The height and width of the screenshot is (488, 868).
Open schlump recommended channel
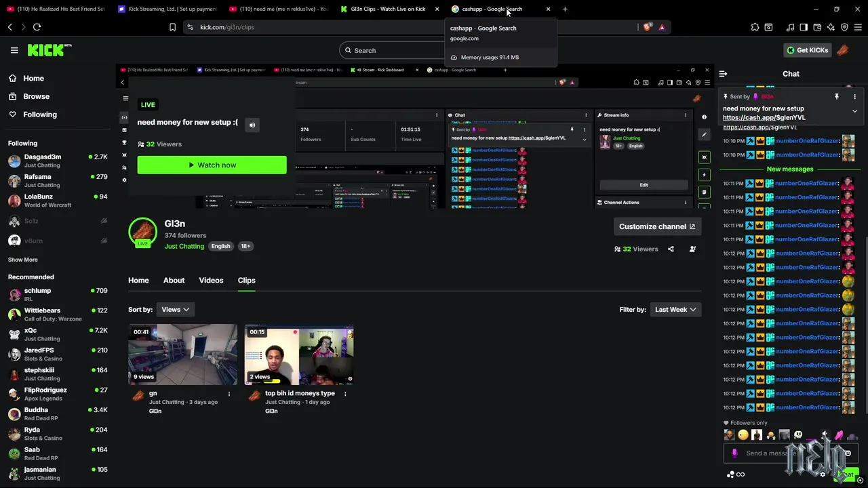[x=58, y=294]
